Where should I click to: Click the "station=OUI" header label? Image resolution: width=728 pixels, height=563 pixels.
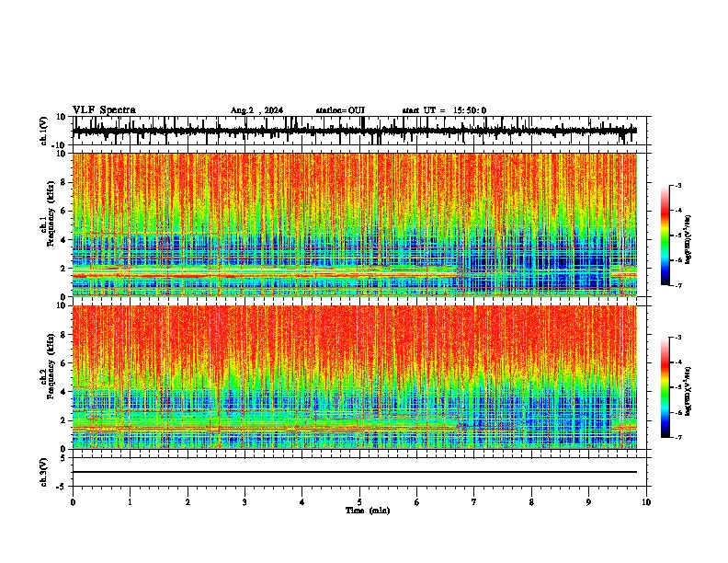[340, 110]
